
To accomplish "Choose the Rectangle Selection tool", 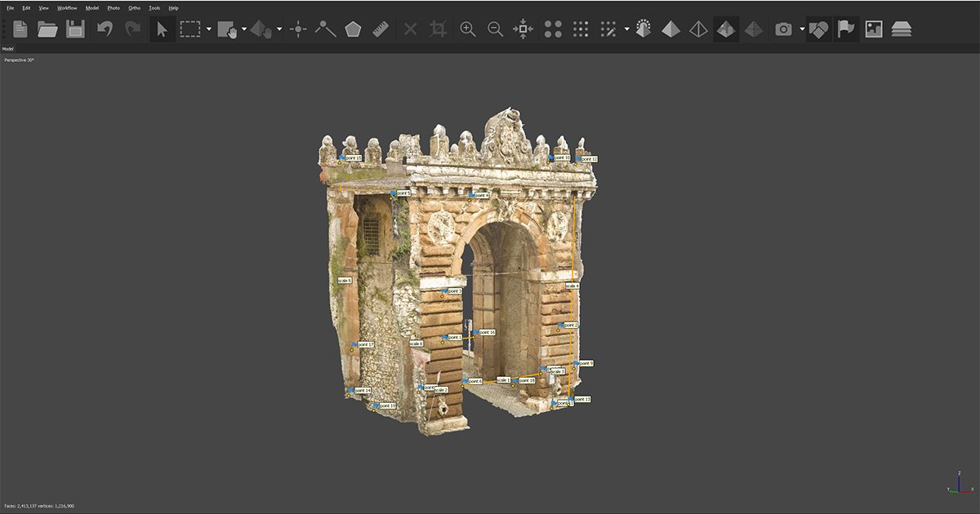I will click(x=190, y=29).
